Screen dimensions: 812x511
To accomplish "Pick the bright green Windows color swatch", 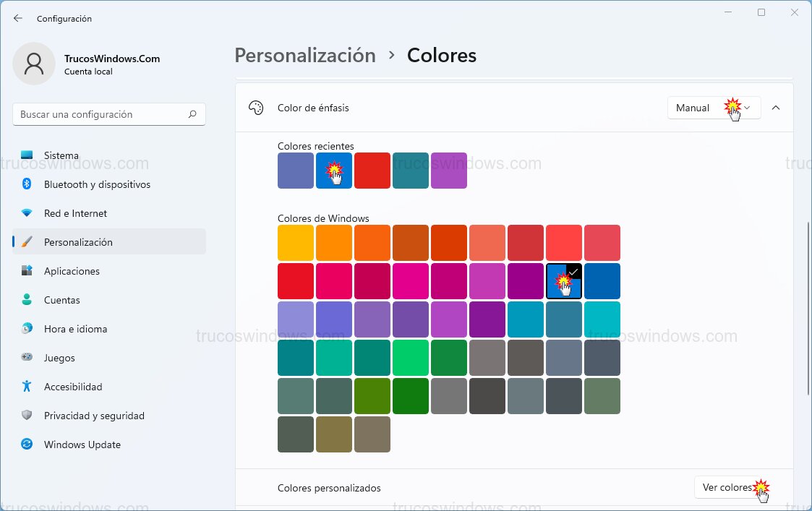I will pyautogui.click(x=411, y=358).
